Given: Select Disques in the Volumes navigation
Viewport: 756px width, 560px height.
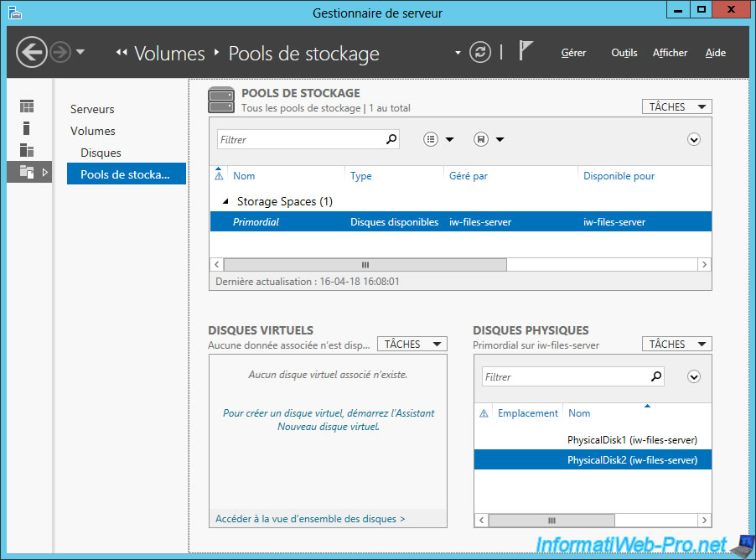Looking at the screenshot, I should (101, 153).
